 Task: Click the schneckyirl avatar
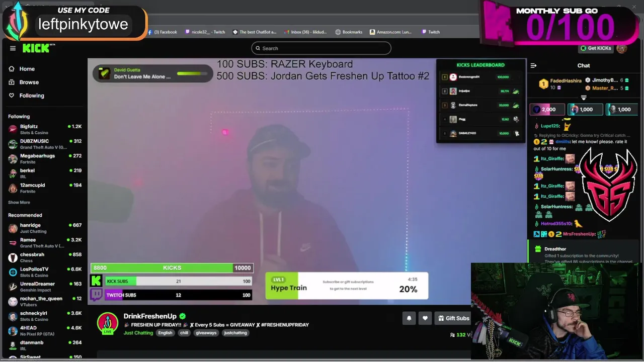(13, 316)
